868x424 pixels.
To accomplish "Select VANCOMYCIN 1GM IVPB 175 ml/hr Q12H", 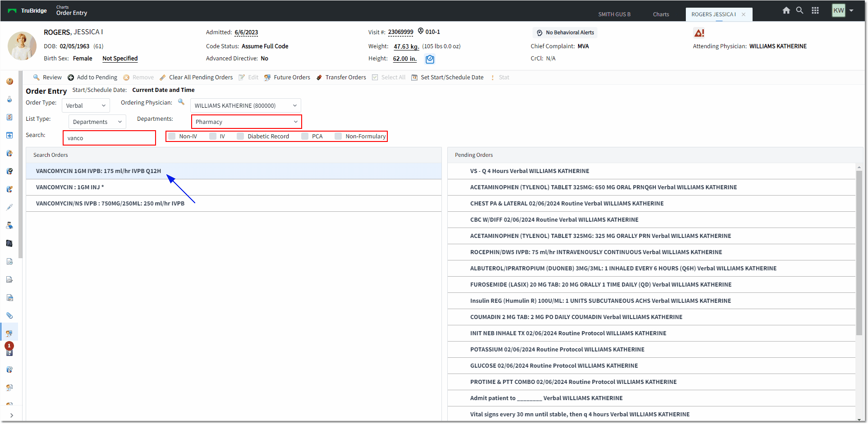I will [x=234, y=171].
